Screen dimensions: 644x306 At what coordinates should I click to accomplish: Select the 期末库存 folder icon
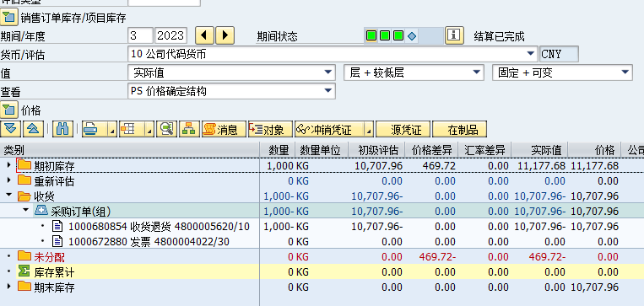tap(24, 287)
